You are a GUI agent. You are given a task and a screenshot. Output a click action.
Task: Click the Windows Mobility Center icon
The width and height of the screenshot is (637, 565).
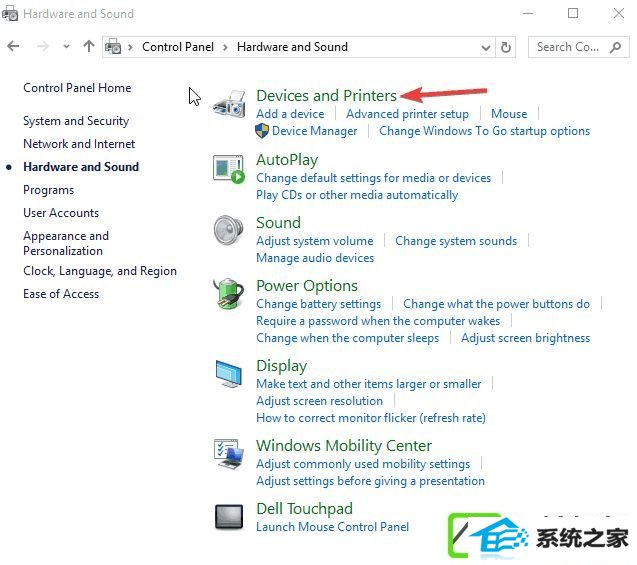229,454
